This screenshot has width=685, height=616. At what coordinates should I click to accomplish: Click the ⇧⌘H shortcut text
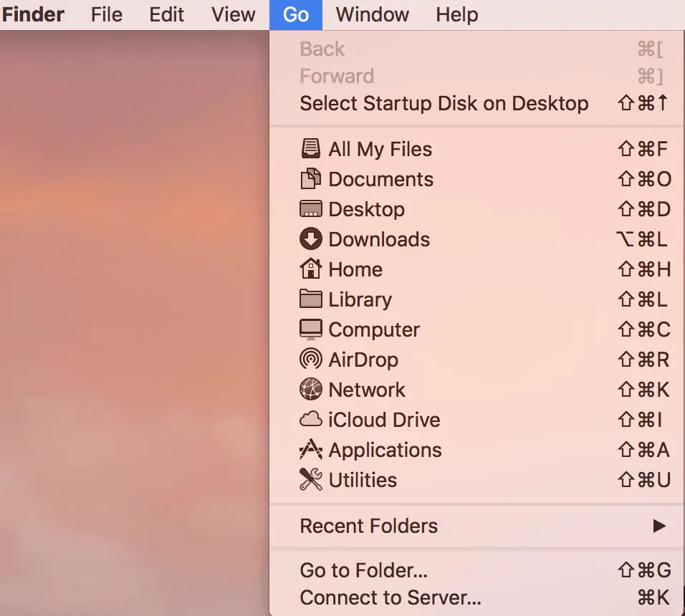click(644, 269)
